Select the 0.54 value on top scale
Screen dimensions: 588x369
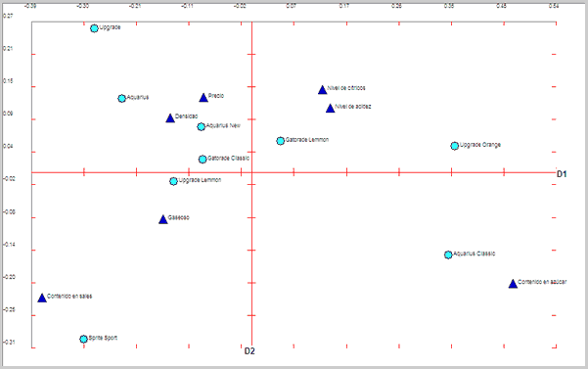(554, 6)
